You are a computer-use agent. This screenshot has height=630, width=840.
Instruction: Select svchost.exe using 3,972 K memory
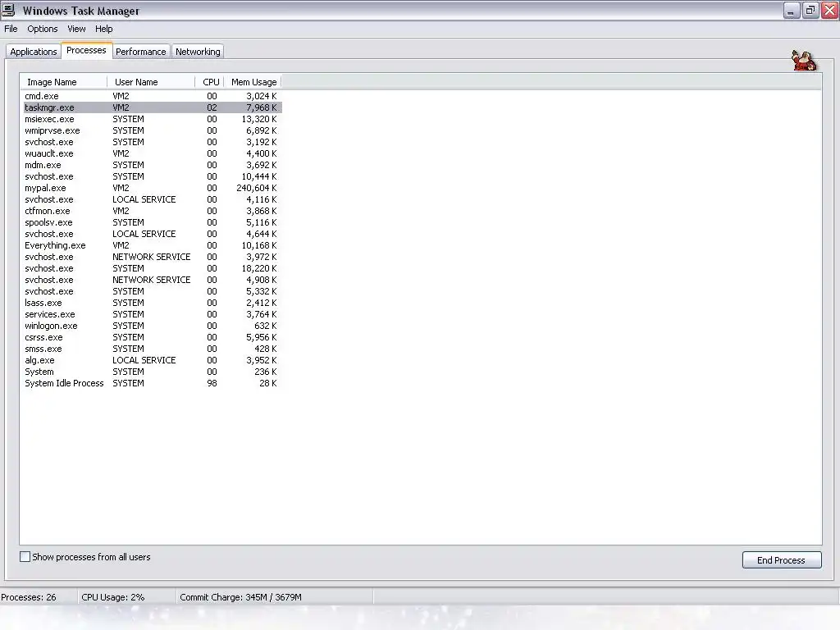[152, 257]
